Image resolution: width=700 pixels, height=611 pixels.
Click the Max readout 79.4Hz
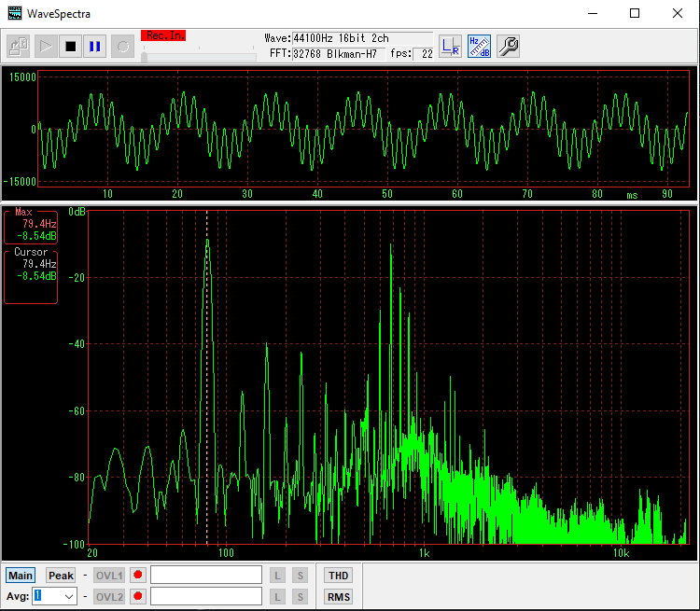coord(39,224)
